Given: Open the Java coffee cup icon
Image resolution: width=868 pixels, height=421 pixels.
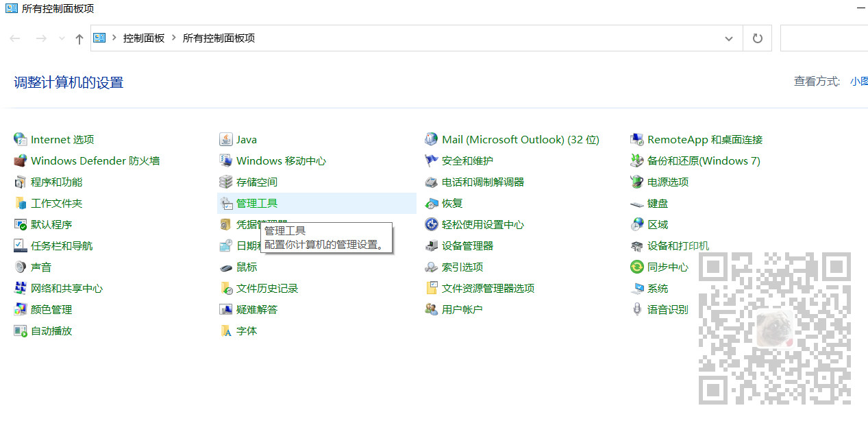Looking at the screenshot, I should click(x=225, y=139).
